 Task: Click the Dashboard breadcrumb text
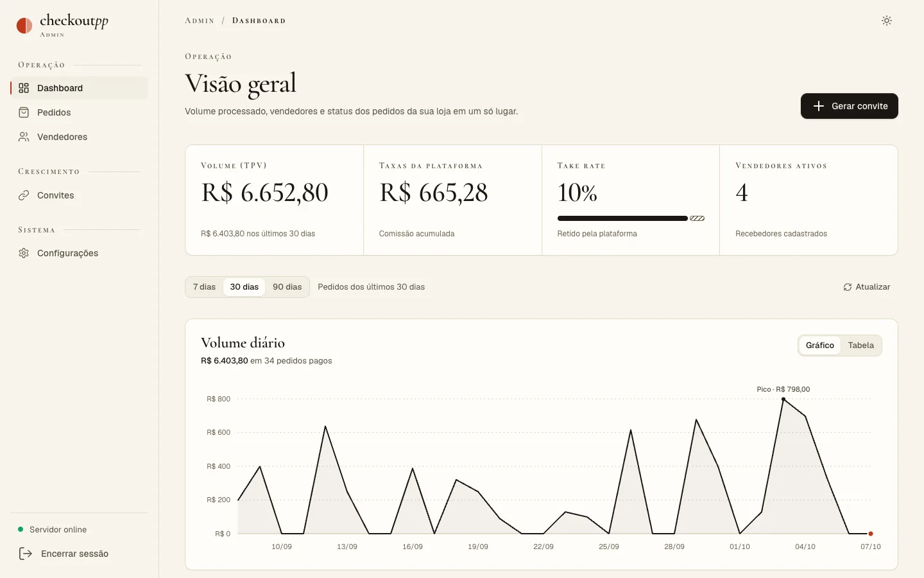(259, 21)
